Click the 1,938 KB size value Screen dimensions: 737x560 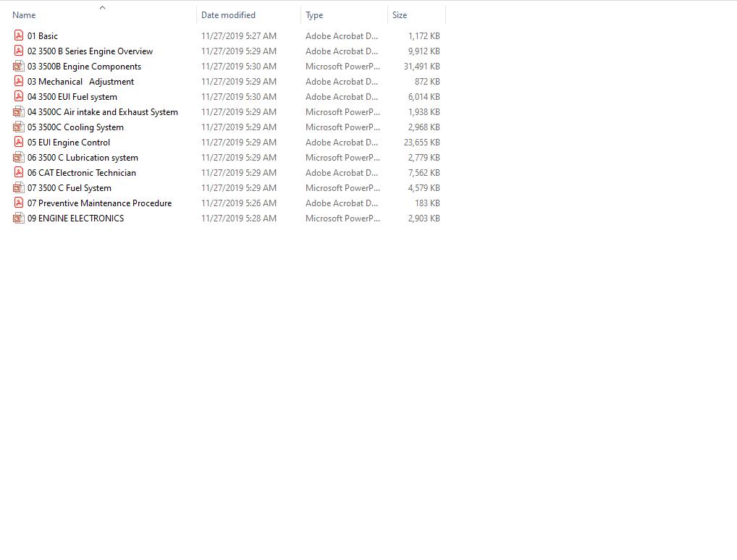(424, 112)
